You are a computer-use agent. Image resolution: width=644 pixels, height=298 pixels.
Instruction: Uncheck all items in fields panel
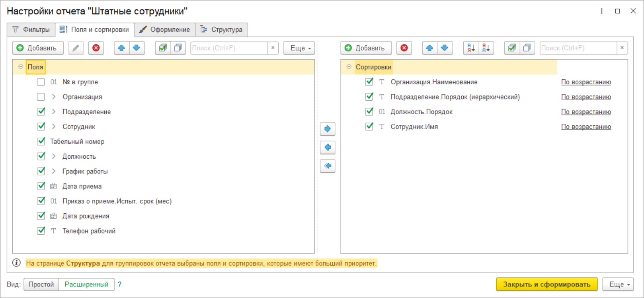pyautogui.click(x=178, y=48)
